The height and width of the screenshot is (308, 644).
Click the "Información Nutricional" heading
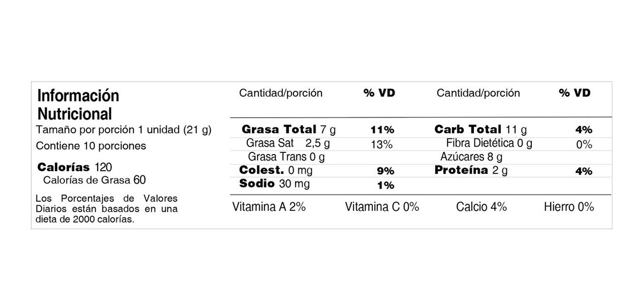pos(78,105)
